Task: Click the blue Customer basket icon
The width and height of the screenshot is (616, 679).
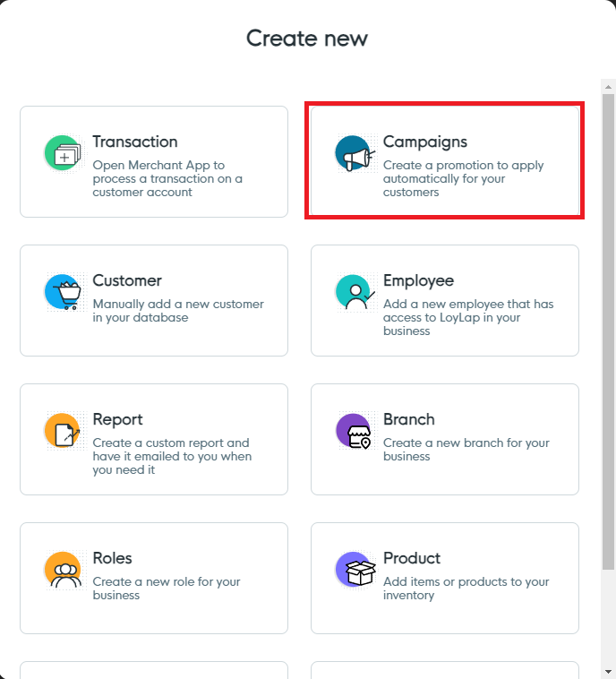Action: pos(63,292)
